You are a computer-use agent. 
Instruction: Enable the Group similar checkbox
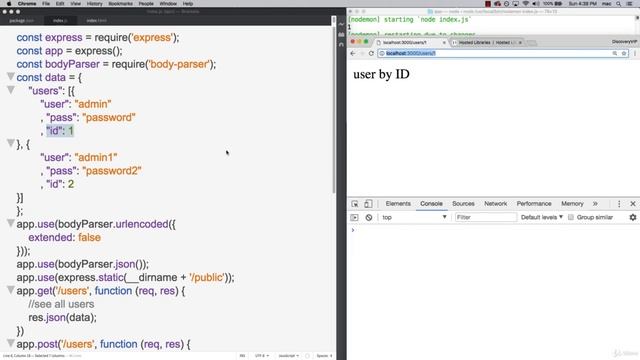(571, 218)
